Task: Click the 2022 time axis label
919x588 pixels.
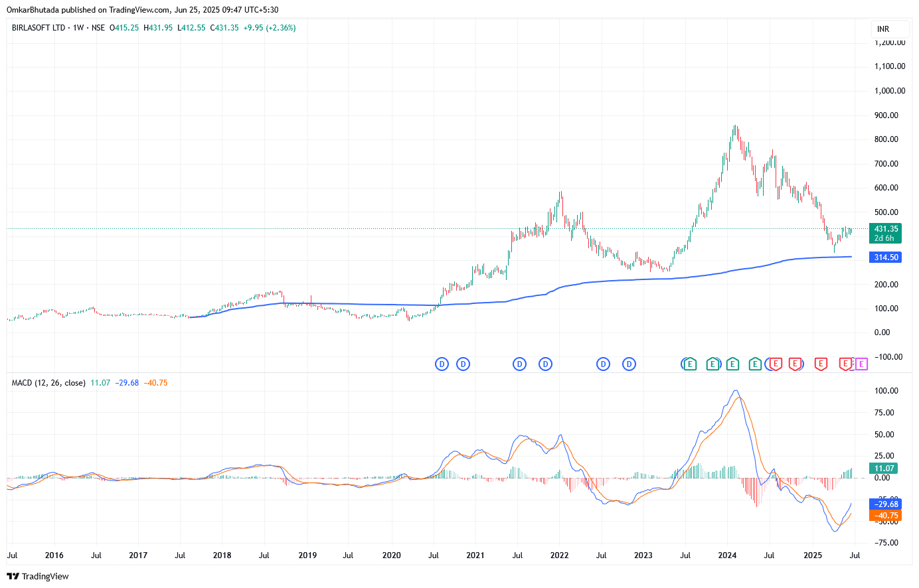Action: [x=560, y=555]
